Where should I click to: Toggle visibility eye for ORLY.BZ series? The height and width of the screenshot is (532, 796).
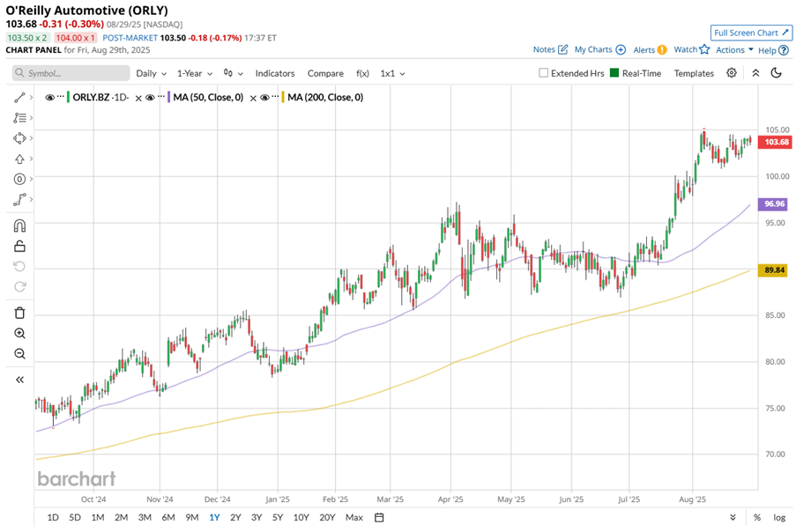(x=49, y=98)
